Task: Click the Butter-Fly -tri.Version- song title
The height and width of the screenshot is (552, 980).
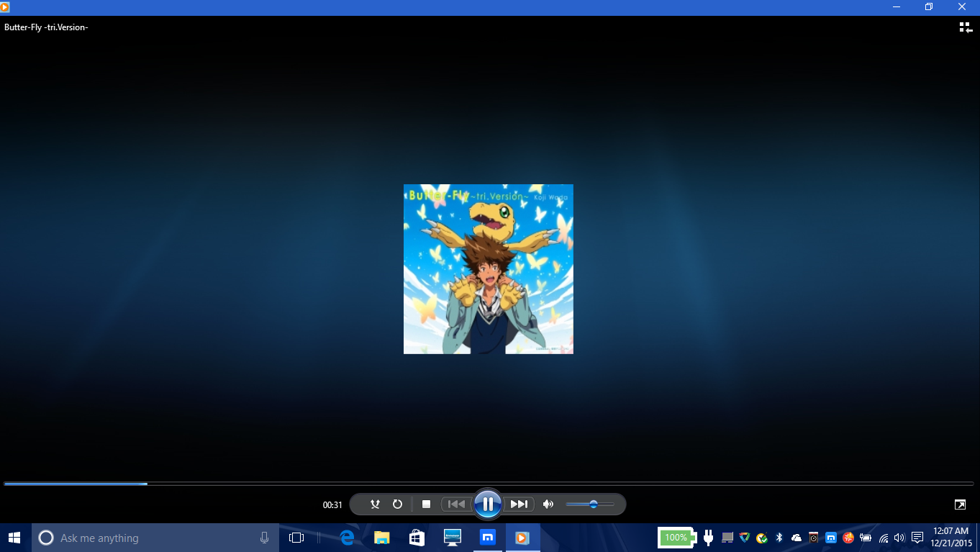Action: click(x=46, y=27)
